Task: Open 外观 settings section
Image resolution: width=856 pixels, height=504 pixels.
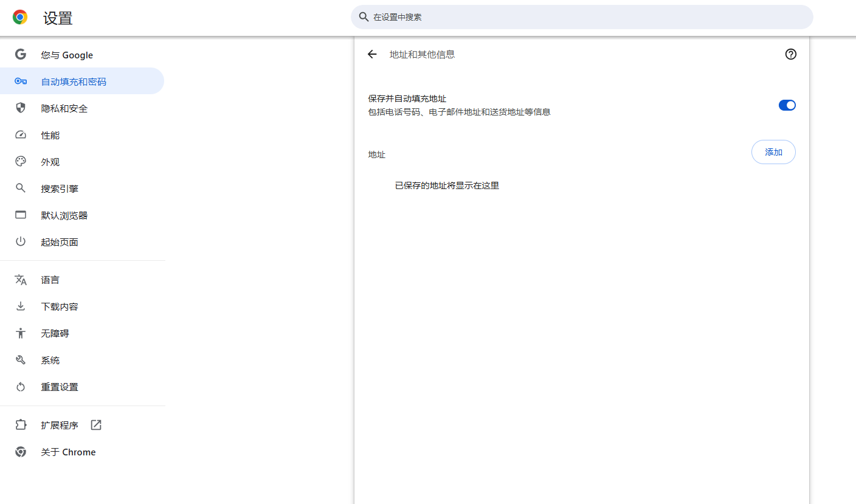Action: point(82,162)
